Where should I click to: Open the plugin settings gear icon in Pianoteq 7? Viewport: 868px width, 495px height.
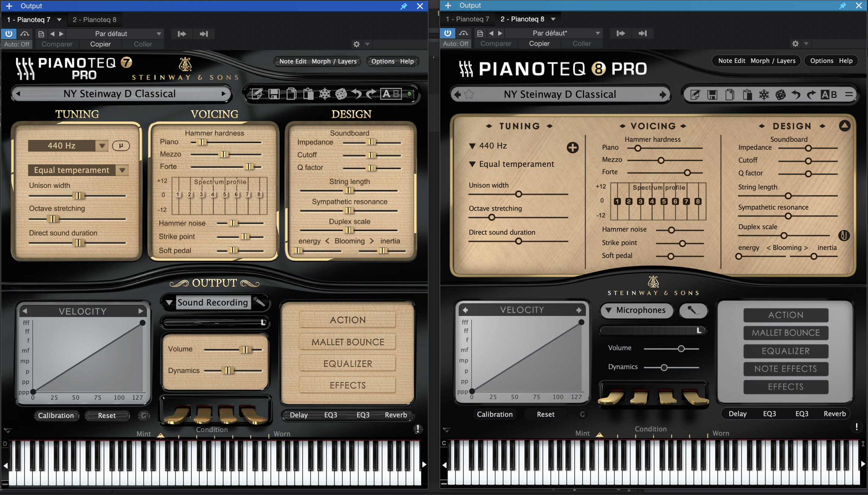pyautogui.click(x=356, y=44)
